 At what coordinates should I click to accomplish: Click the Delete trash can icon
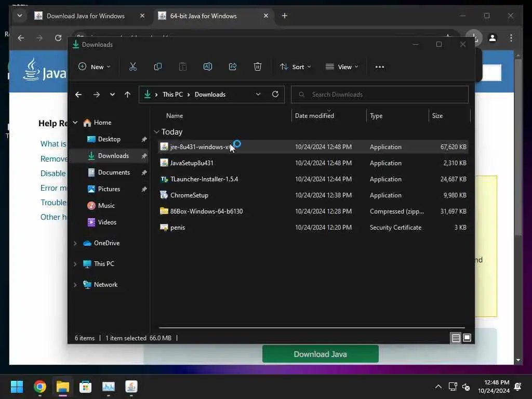click(258, 67)
